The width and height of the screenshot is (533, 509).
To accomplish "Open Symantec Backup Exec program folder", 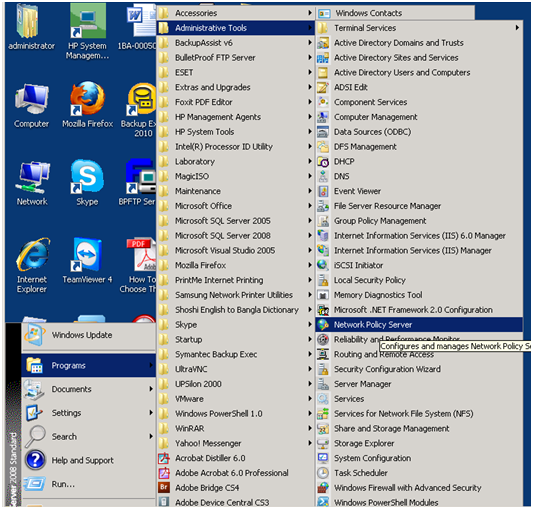I will tap(235, 354).
